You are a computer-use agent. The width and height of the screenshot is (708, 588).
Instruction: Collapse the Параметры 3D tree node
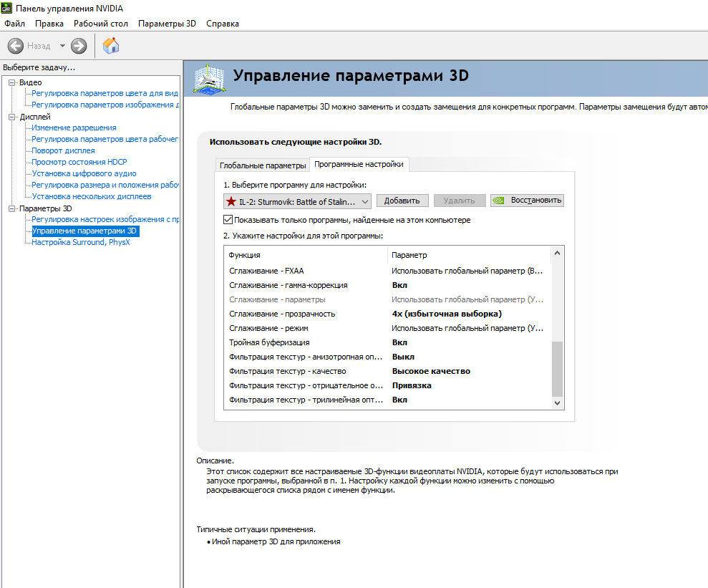(11, 208)
